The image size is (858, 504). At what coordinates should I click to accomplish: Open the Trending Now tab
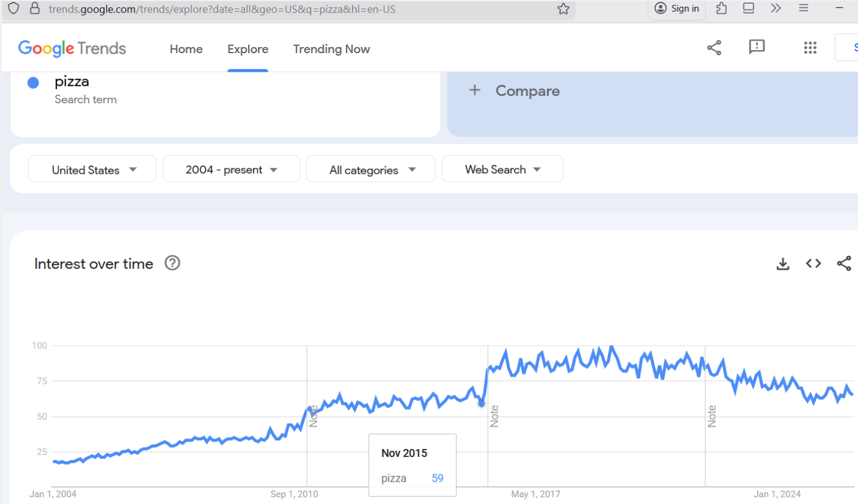[332, 49]
